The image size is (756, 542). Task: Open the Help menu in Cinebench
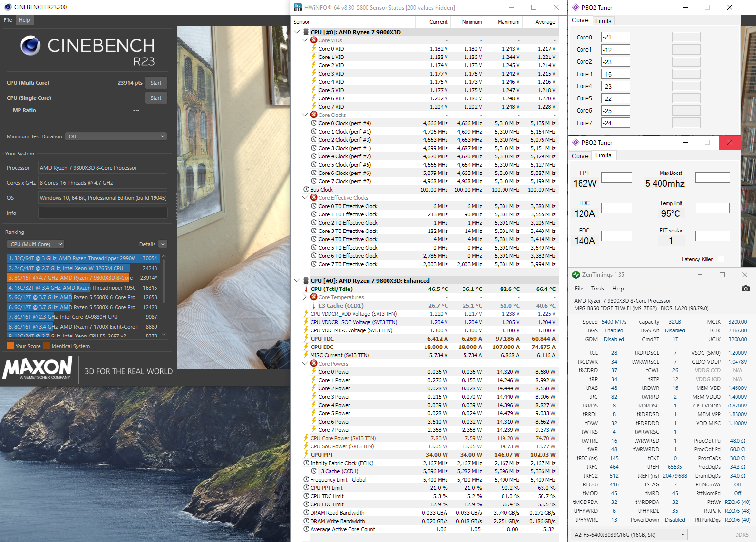tap(24, 20)
